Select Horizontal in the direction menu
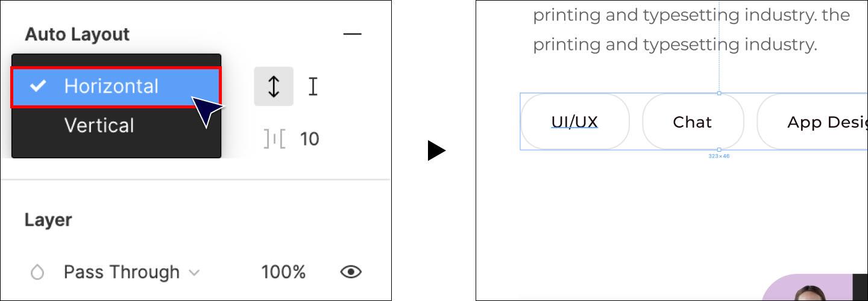The image size is (868, 301). [x=116, y=86]
